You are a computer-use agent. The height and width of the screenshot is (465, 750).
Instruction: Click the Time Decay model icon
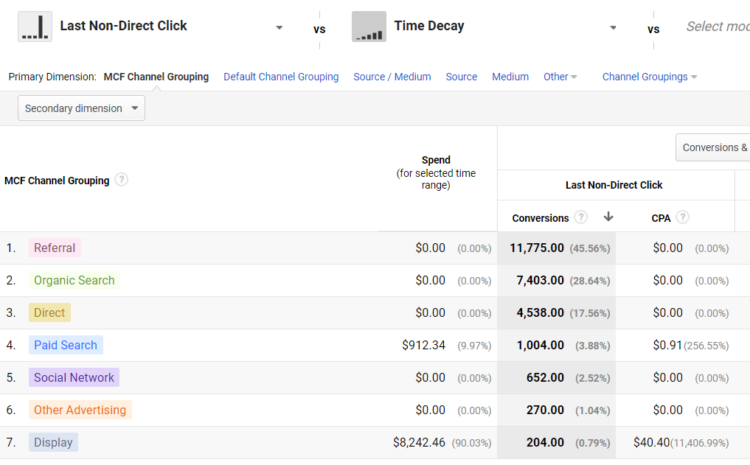(x=369, y=27)
